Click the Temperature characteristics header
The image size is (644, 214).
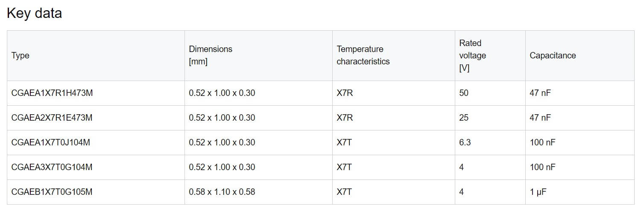[x=363, y=55]
